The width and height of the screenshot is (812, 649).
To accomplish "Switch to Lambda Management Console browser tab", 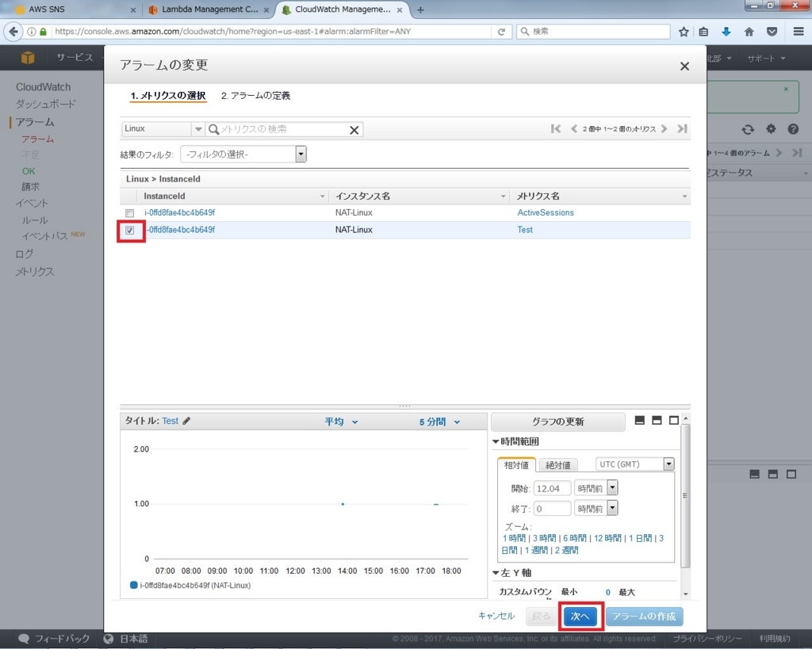I will (x=209, y=10).
